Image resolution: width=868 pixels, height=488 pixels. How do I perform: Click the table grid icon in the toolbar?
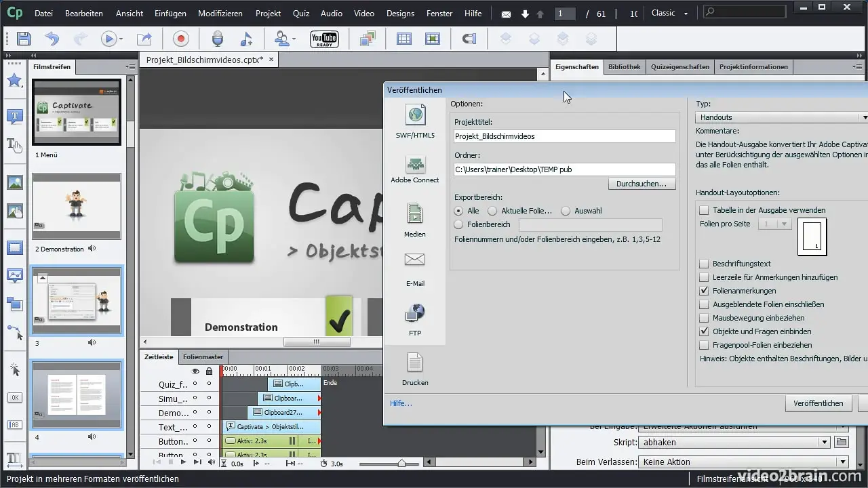pos(404,39)
